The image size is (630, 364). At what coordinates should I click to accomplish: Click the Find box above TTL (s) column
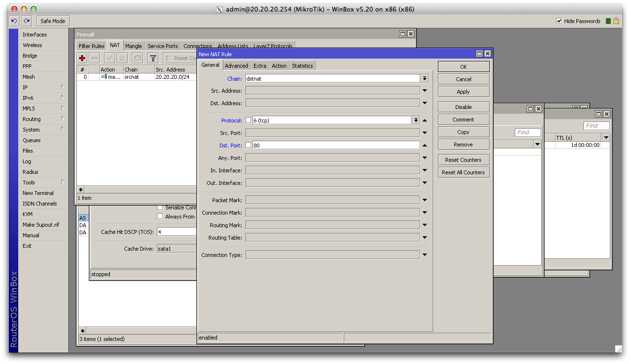coord(596,126)
